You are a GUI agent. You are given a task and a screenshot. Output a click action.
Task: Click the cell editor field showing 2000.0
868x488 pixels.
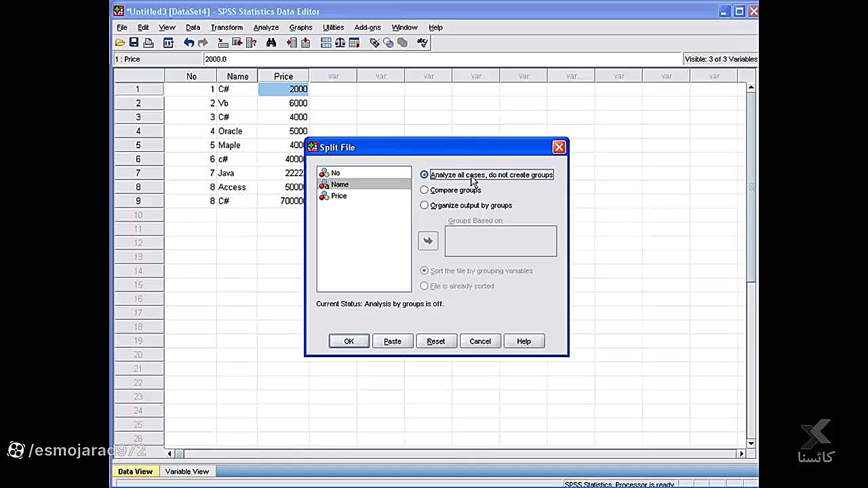441,59
